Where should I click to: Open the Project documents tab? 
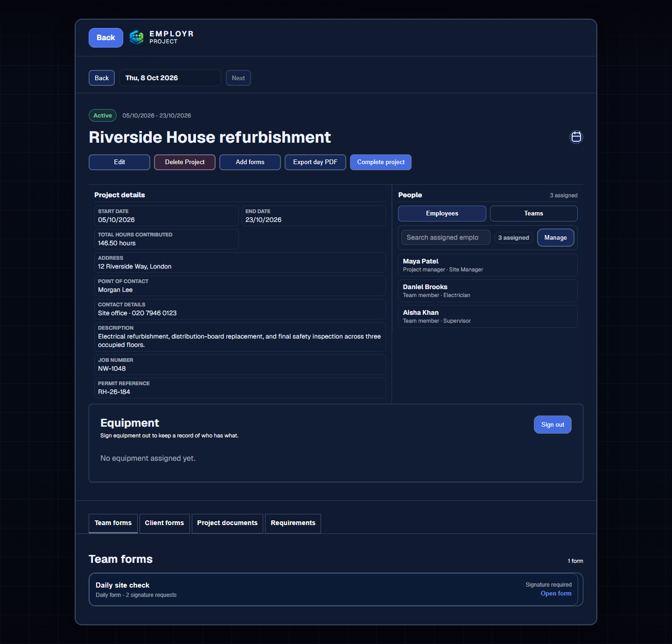coord(227,523)
